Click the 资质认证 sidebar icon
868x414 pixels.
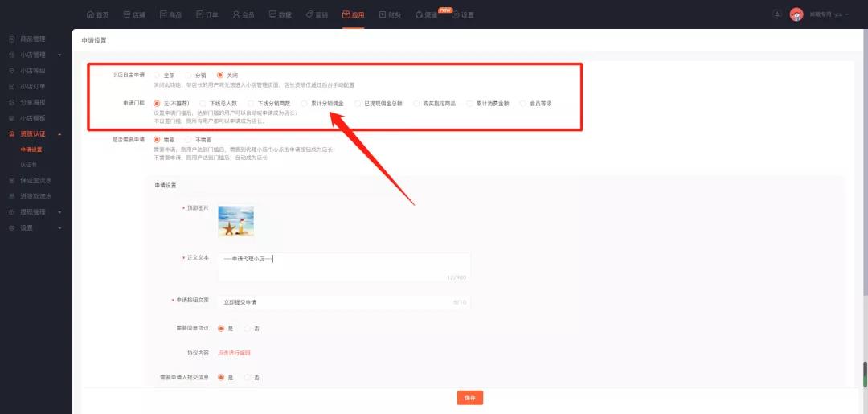11,134
